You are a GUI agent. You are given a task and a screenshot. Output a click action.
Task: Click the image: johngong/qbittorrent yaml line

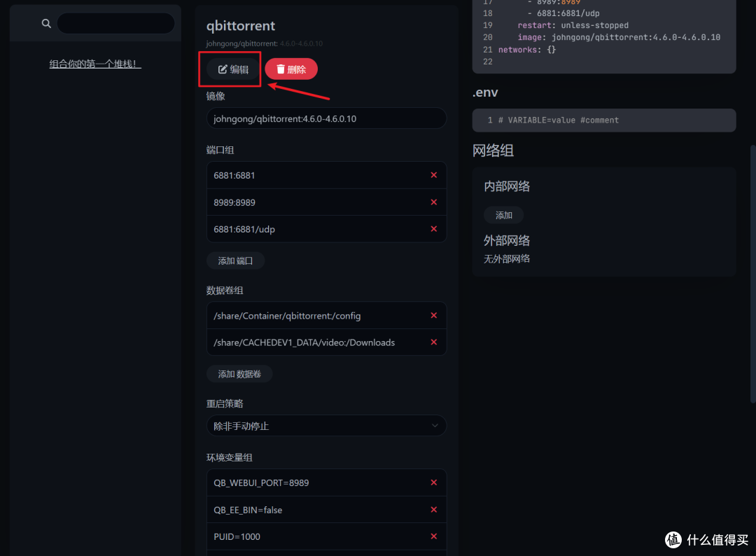click(x=619, y=38)
